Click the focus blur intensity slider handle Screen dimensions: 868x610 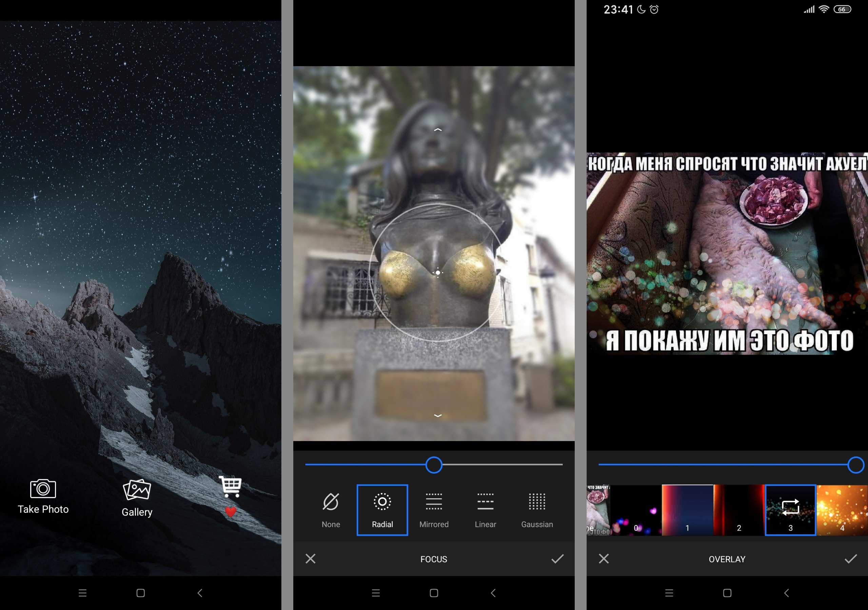(434, 465)
